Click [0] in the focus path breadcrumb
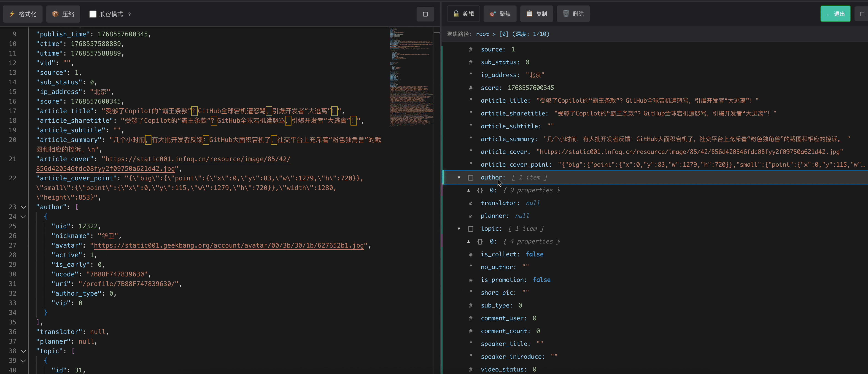 [504, 34]
